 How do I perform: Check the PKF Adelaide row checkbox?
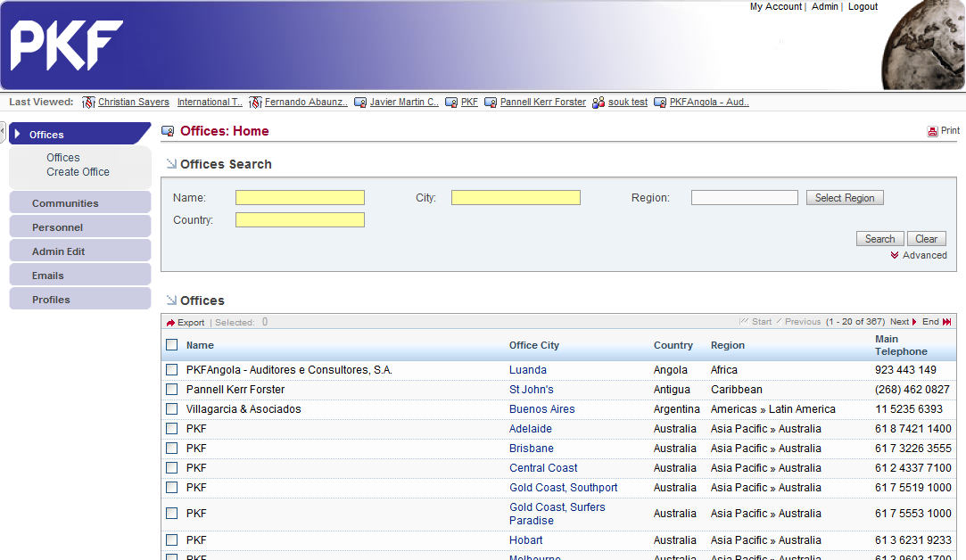click(x=172, y=429)
